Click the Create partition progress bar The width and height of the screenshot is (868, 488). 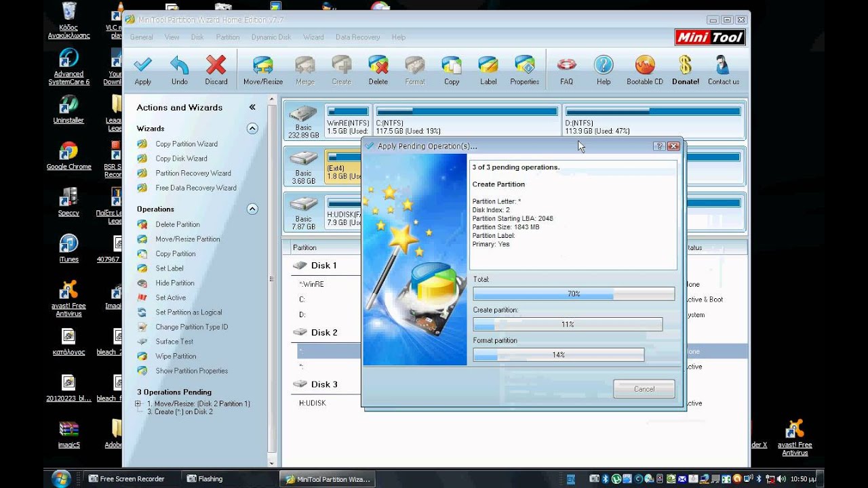568,325
